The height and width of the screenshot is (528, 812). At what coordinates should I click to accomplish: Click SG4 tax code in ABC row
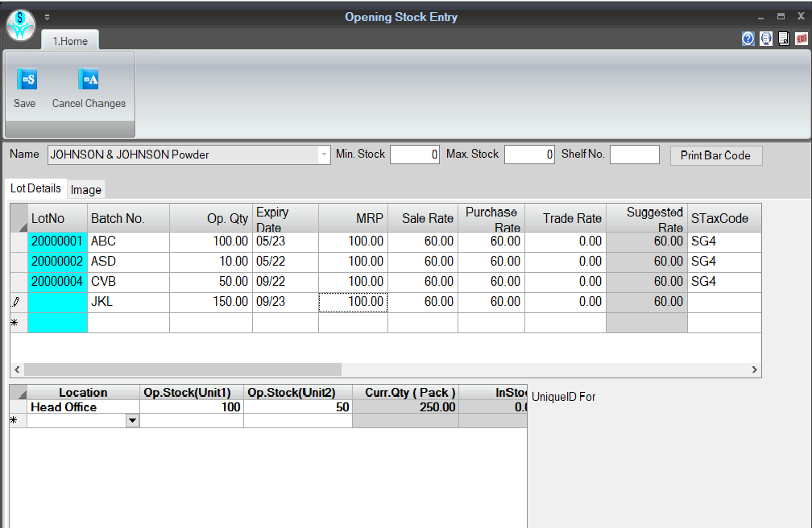tap(724, 241)
